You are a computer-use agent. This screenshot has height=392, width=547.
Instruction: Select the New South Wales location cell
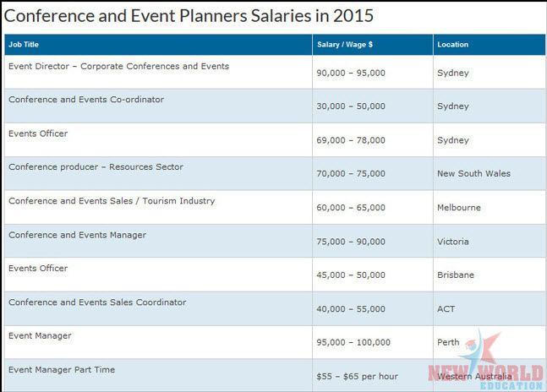pos(473,174)
